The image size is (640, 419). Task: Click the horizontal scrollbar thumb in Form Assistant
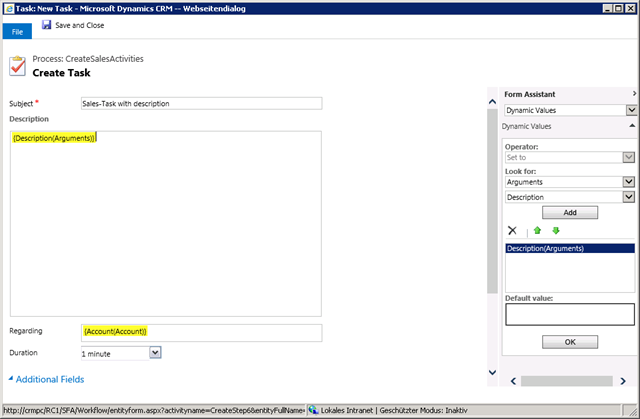pos(567,381)
